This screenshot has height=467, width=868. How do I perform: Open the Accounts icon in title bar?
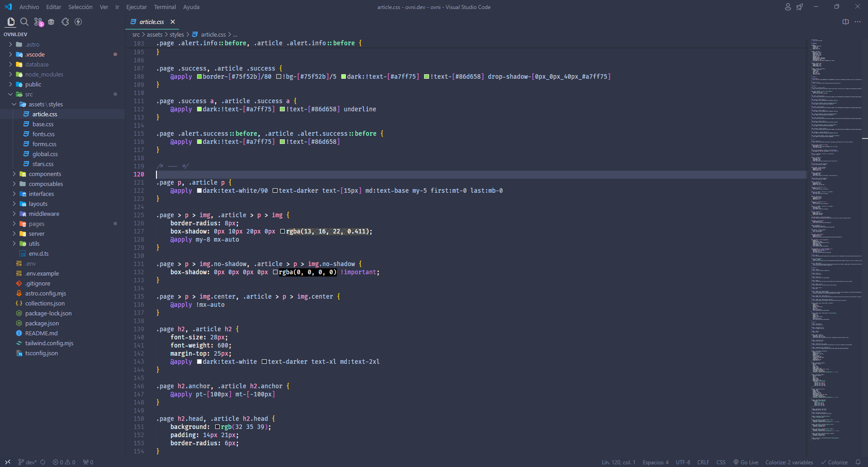click(x=788, y=7)
